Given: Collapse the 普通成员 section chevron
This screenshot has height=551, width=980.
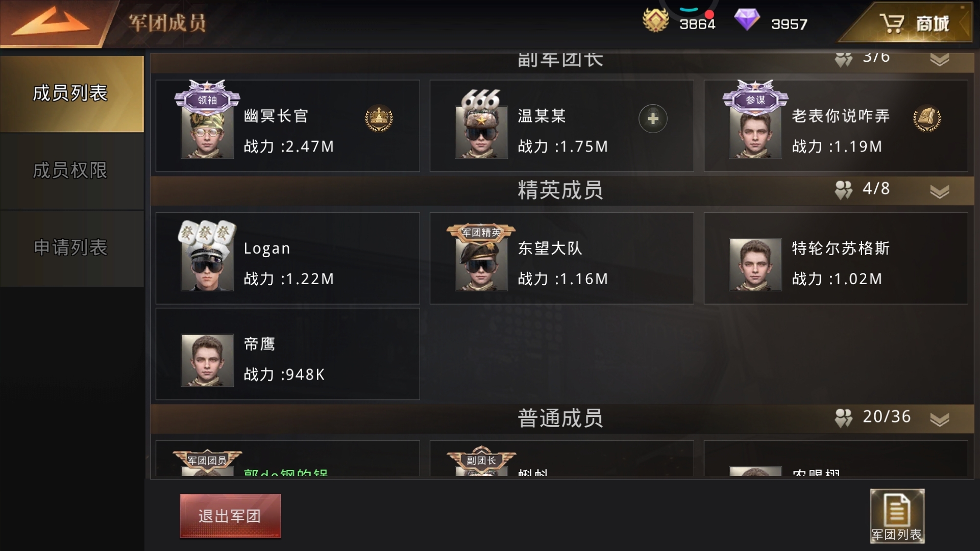Looking at the screenshot, I should (939, 419).
